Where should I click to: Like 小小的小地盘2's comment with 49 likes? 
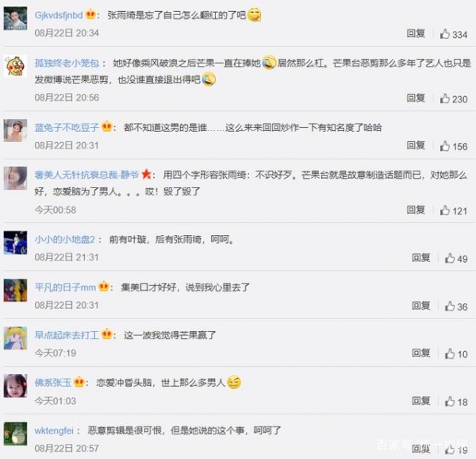pyautogui.click(x=450, y=258)
